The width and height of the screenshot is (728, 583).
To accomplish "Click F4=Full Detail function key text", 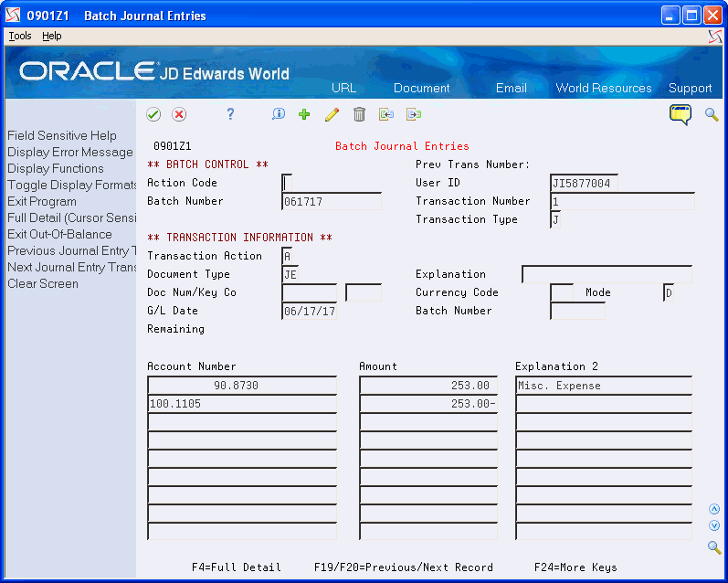I will tap(237, 567).
